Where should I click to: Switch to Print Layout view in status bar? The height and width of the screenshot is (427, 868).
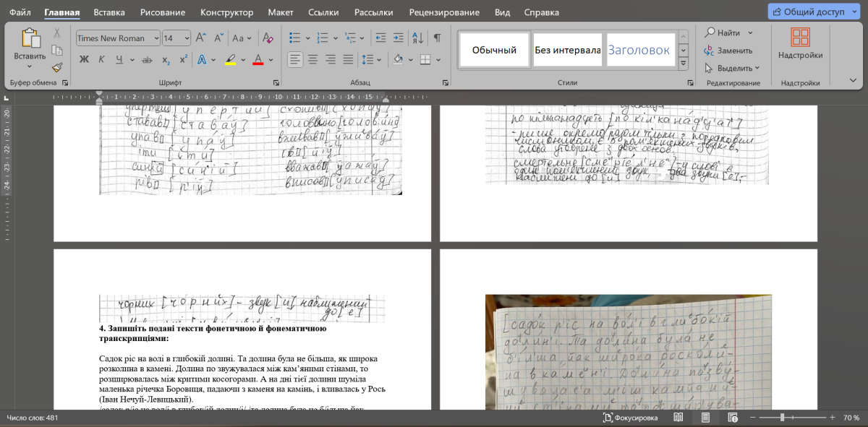(x=705, y=418)
